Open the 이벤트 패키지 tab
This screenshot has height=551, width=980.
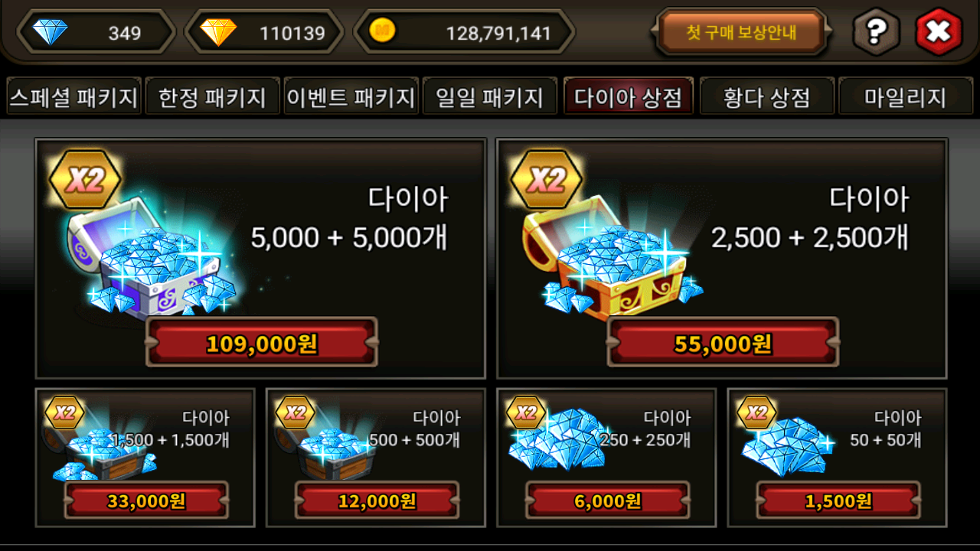[351, 97]
